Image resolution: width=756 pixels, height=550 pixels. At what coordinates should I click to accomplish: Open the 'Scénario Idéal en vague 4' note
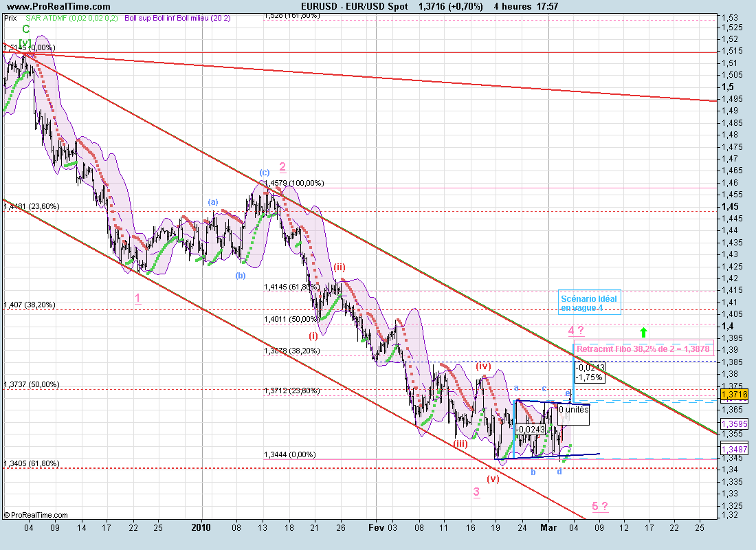[589, 303]
